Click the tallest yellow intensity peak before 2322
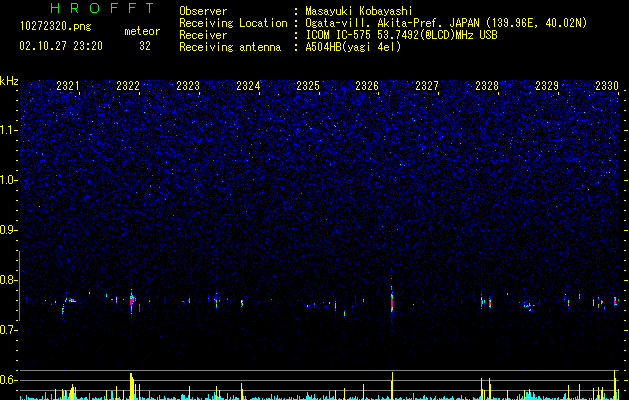Image resolution: width=629 pixels, height=400 pixels. pos(131,385)
